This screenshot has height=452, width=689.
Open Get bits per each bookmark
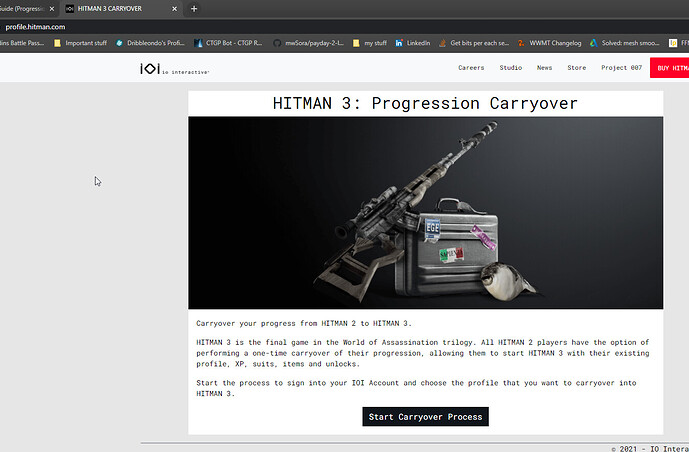pos(474,43)
